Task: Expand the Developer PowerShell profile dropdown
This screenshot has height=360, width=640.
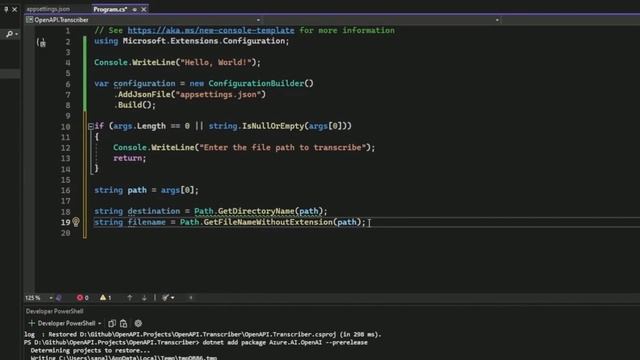Action: pyautogui.click(x=99, y=323)
